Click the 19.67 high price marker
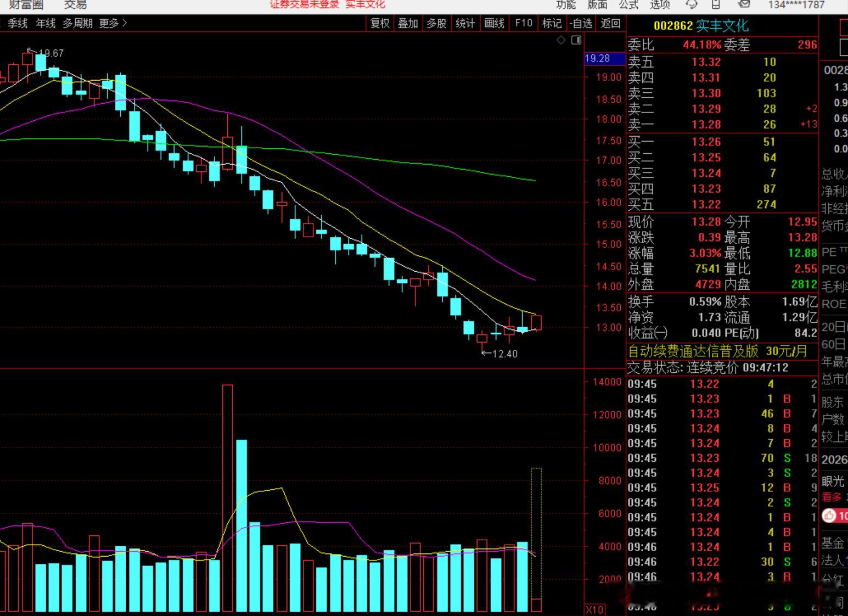 [50, 53]
